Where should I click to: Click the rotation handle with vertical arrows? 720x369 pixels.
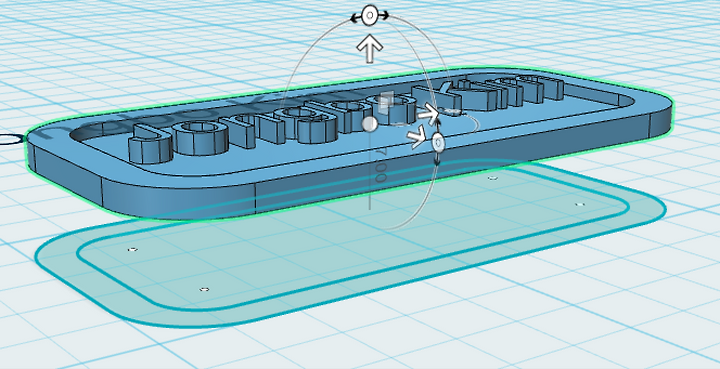438,144
